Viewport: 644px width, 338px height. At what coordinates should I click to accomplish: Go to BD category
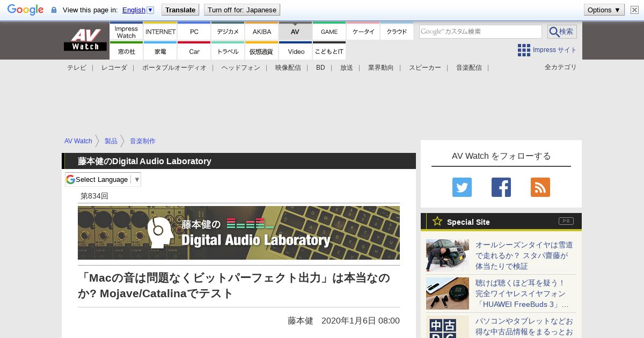(320, 68)
